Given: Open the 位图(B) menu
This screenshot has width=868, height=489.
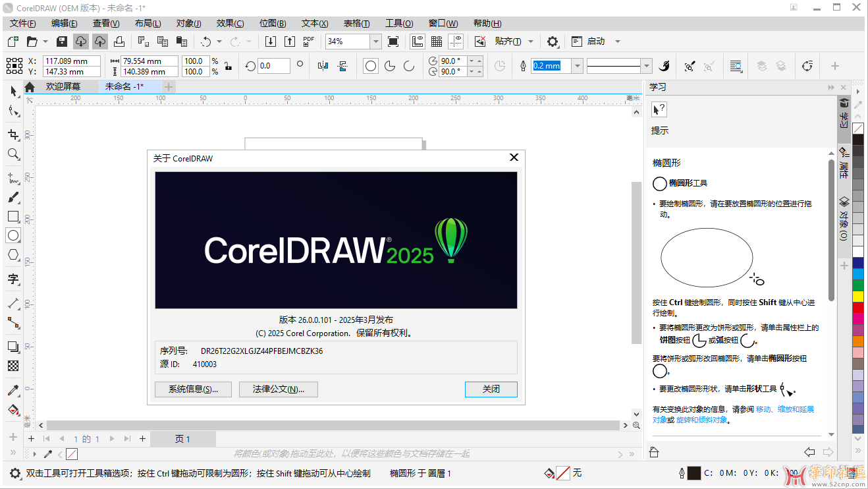Looking at the screenshot, I should pos(273,23).
